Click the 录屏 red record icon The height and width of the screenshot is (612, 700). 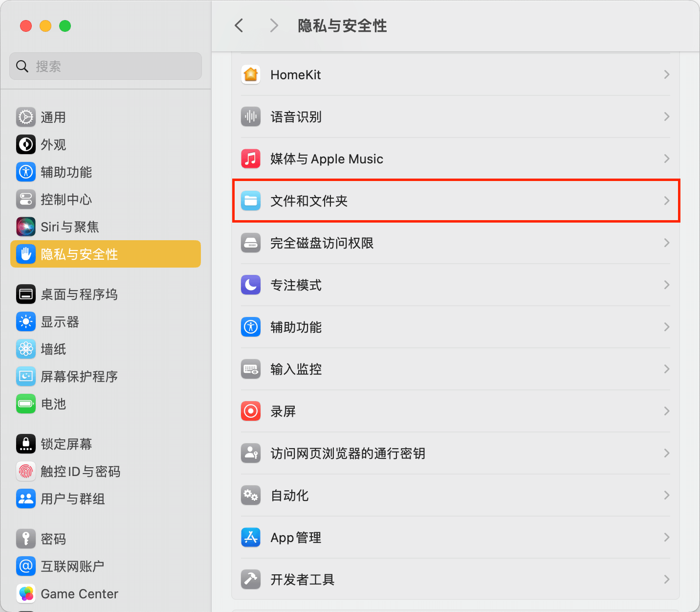point(251,411)
